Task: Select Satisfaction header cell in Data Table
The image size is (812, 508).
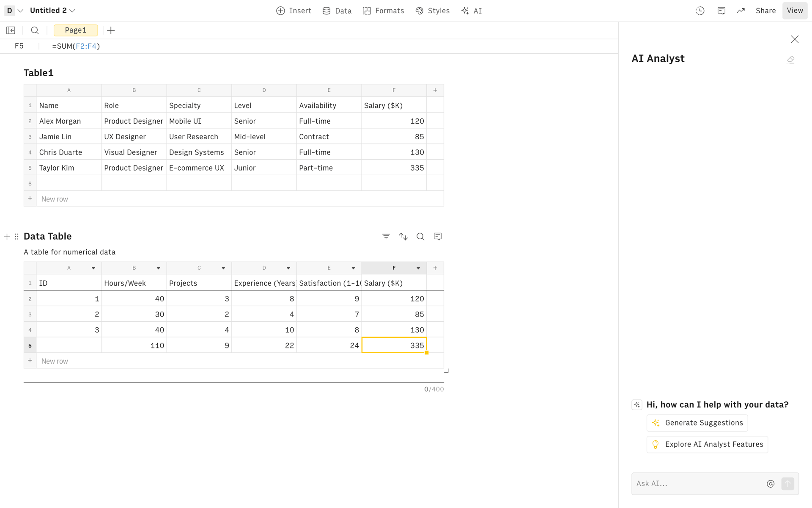Action: [x=329, y=283]
